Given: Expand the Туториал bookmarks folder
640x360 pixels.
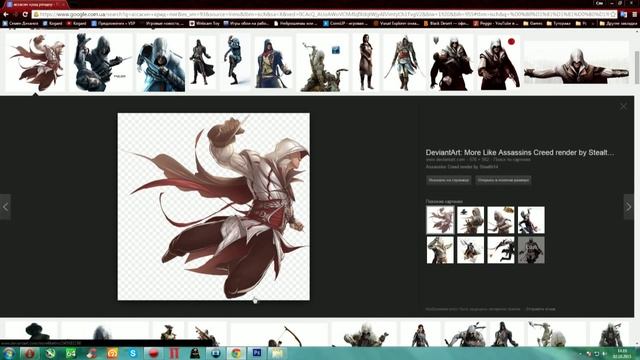Looking at the screenshot, I should 558,24.
